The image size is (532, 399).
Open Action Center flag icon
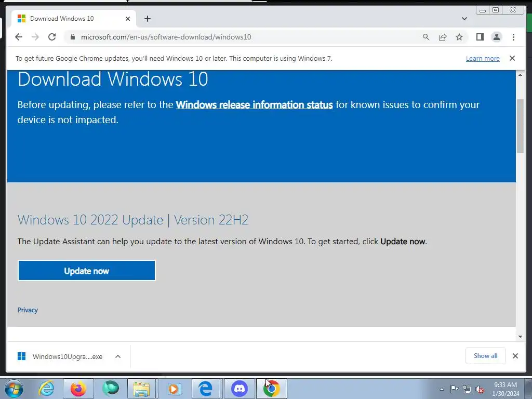tap(454, 389)
